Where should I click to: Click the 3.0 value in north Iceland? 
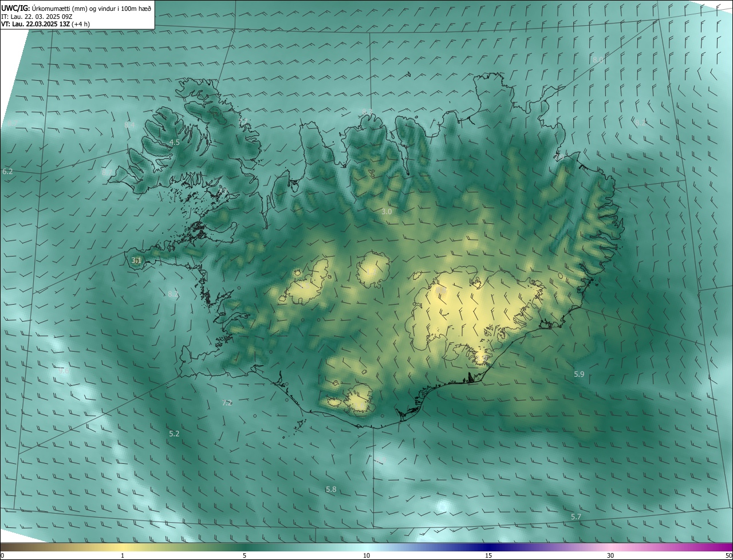pyautogui.click(x=387, y=211)
